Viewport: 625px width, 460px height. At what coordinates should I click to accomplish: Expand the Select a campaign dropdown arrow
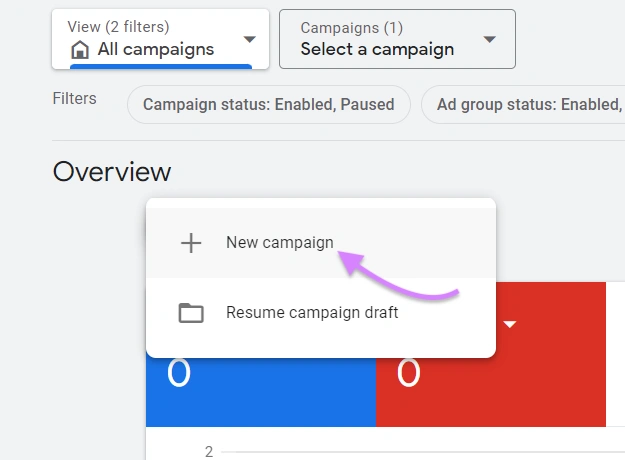tap(489, 39)
